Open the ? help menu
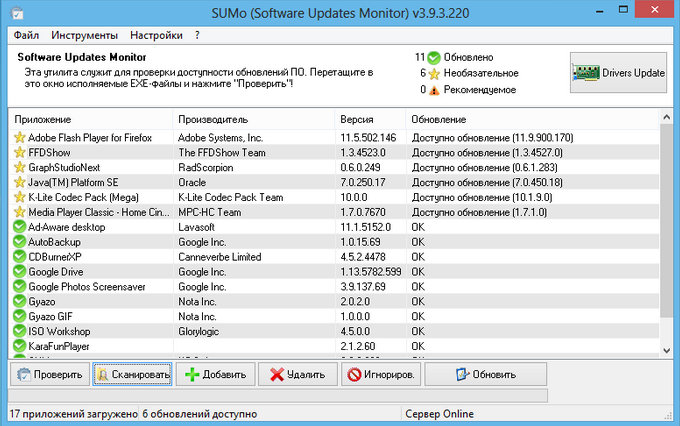The height and width of the screenshot is (426, 680). [197, 35]
